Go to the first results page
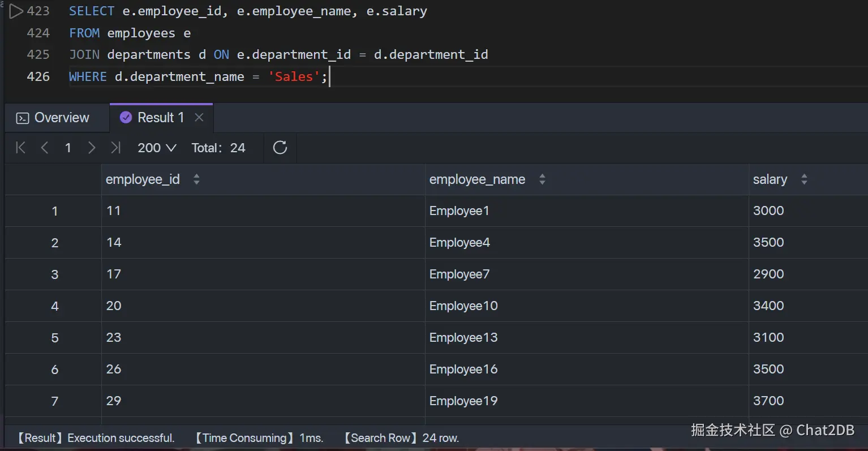Image resolution: width=868 pixels, height=451 pixels. 21,148
